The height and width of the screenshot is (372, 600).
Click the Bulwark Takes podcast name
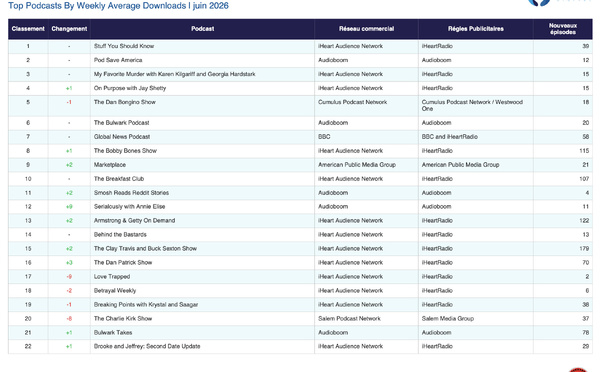click(113, 333)
